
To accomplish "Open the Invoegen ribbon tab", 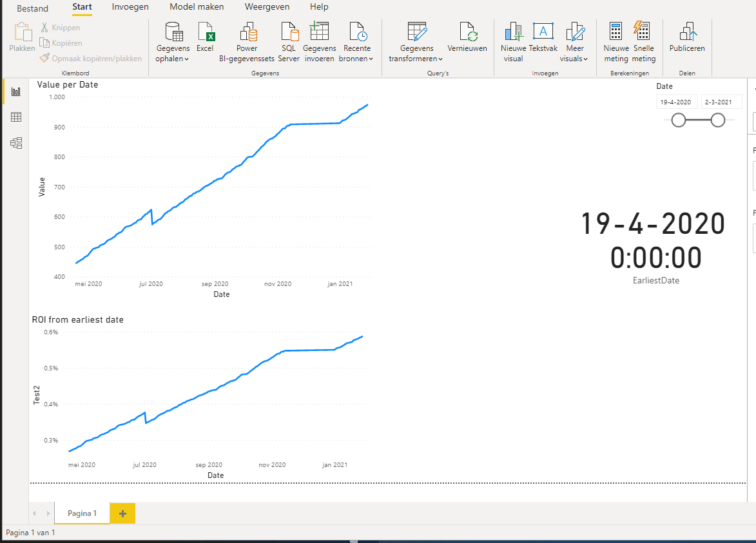I will 130,6.
